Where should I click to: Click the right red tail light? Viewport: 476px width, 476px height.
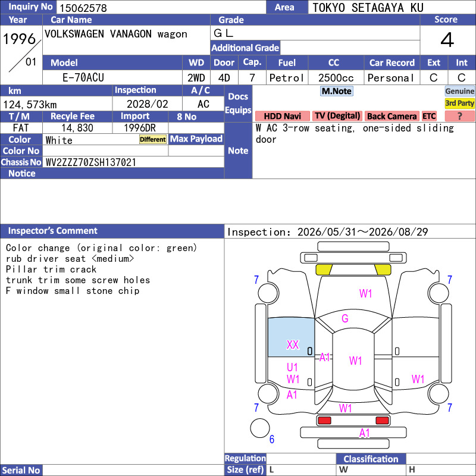[x=382, y=421]
